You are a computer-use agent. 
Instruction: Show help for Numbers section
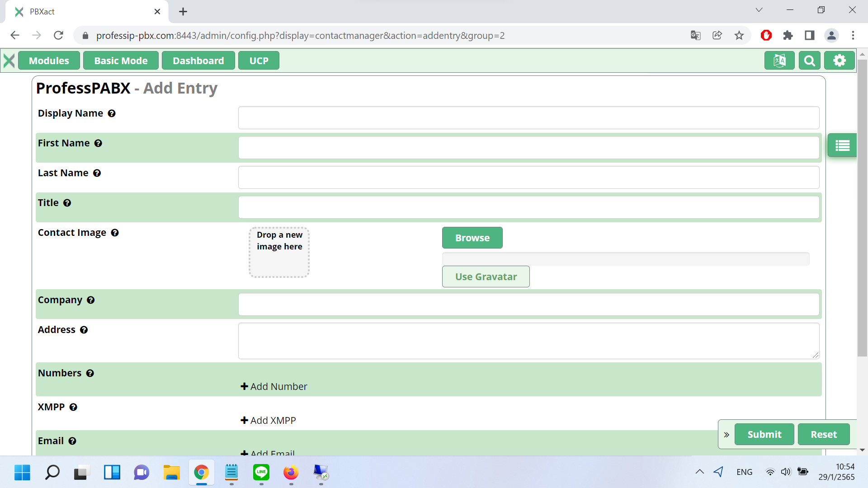pos(90,373)
